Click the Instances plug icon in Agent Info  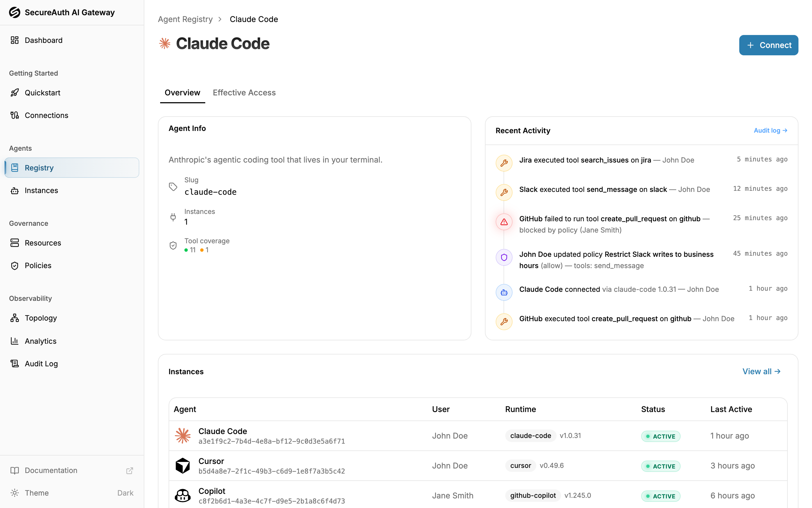click(x=173, y=217)
